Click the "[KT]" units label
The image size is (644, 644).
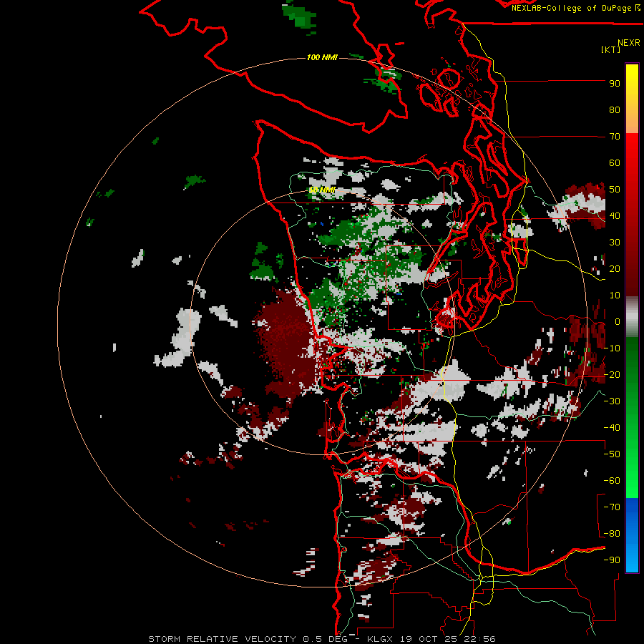[x=611, y=49]
